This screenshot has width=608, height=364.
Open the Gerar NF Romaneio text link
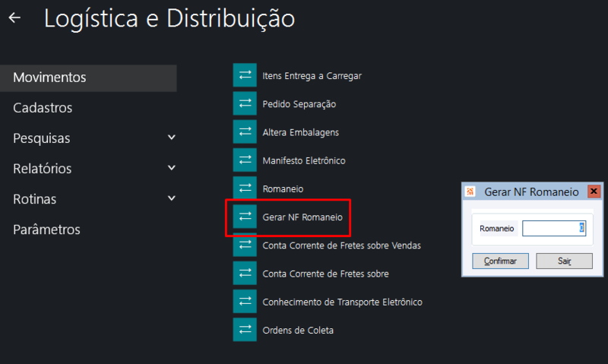302,217
